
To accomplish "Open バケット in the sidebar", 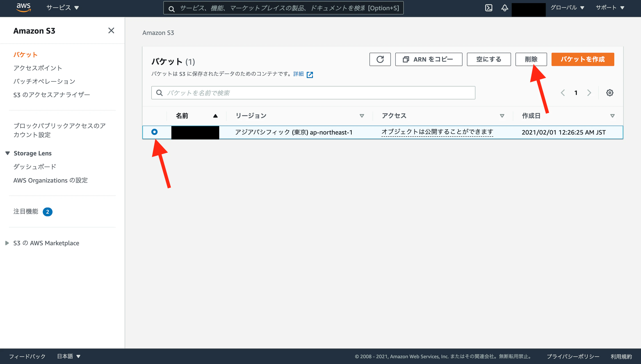I will pyautogui.click(x=26, y=55).
